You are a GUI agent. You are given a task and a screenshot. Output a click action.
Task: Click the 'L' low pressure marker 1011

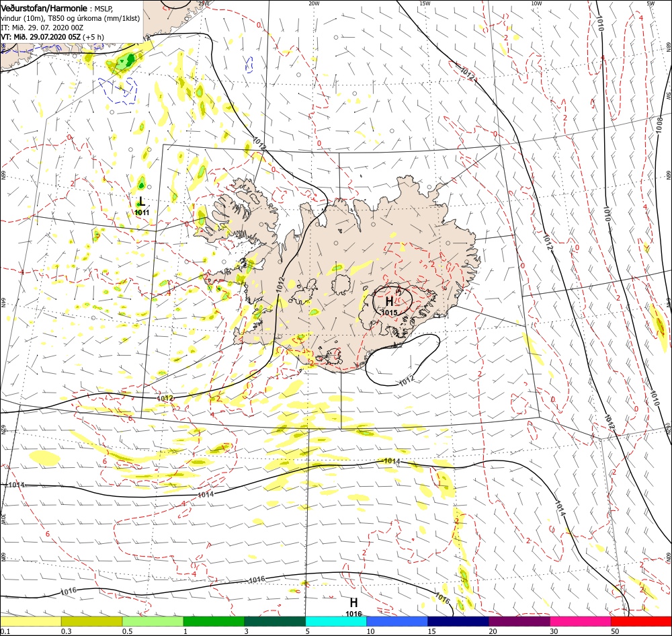pyautogui.click(x=142, y=201)
